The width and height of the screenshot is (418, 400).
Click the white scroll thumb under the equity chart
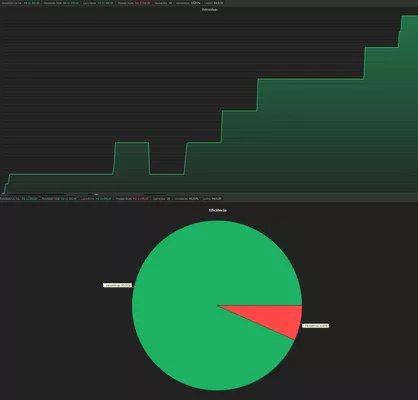pos(96,194)
